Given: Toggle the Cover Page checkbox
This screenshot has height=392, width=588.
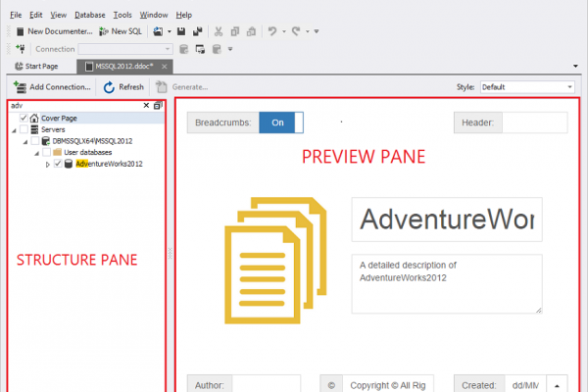Looking at the screenshot, I should coord(24,119).
